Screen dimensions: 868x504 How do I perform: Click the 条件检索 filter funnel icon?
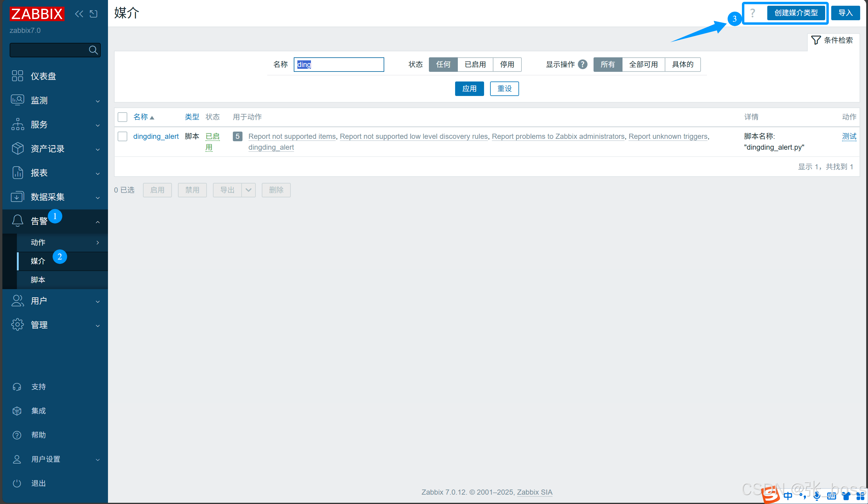point(816,40)
